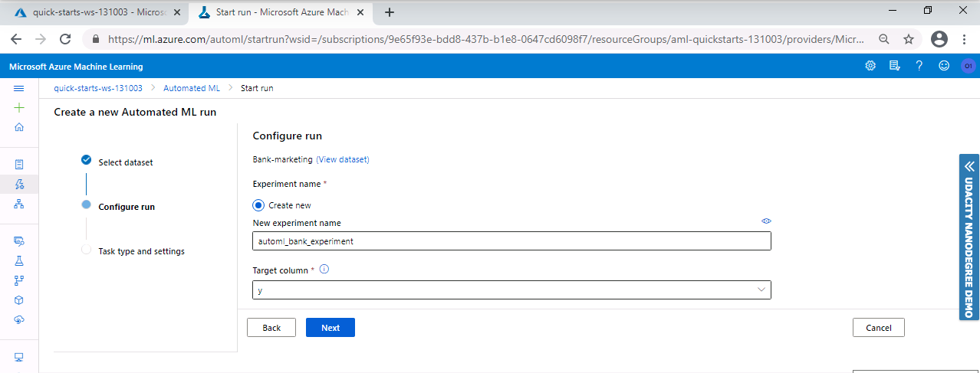Open the O1 account avatar
The width and height of the screenshot is (980, 373).
click(968, 67)
